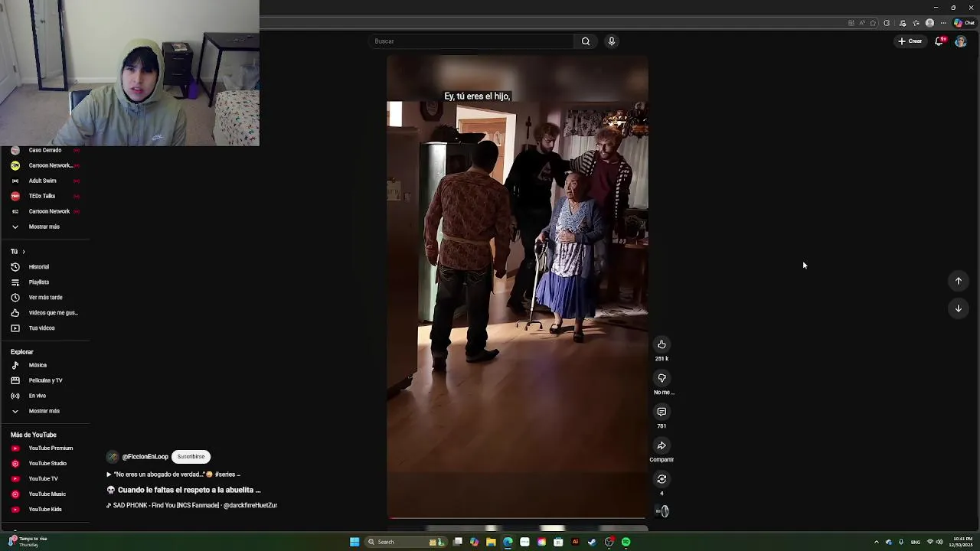980x551 pixels.
Task: Open Playlists in the sidebar
Action: tap(39, 282)
